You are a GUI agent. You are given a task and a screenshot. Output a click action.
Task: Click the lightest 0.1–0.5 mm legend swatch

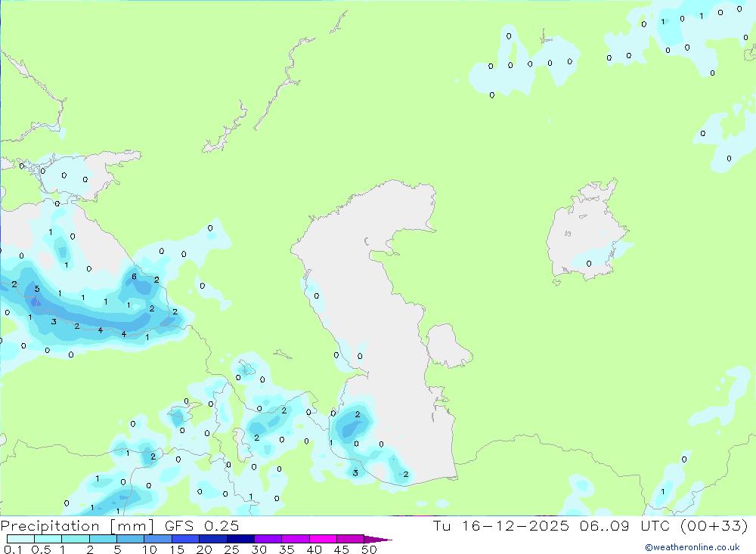20,539
